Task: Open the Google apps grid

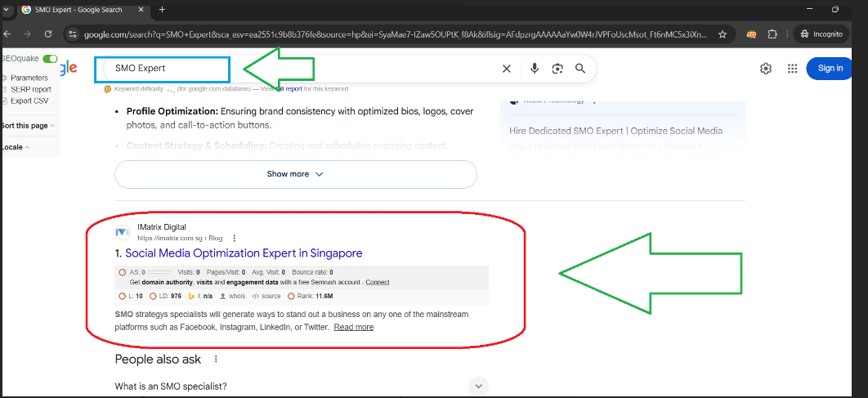Action: click(792, 69)
